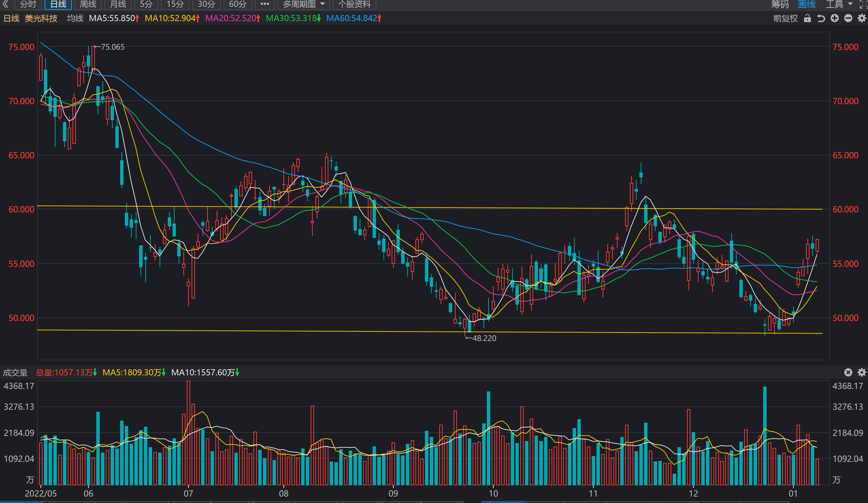Image resolution: width=868 pixels, height=503 pixels.
Task: Zoom in with the plus circle icon
Action: 835,18
